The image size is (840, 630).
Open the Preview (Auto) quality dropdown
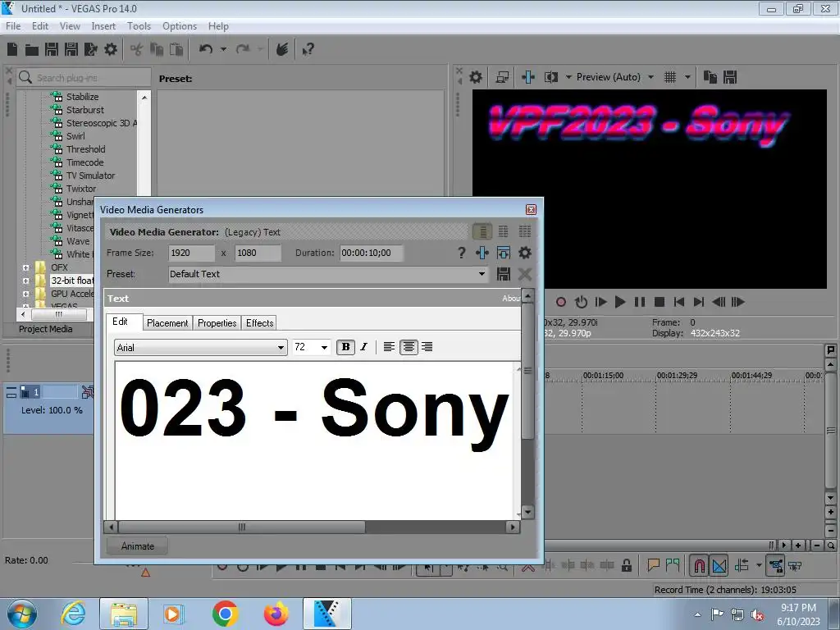coord(651,77)
